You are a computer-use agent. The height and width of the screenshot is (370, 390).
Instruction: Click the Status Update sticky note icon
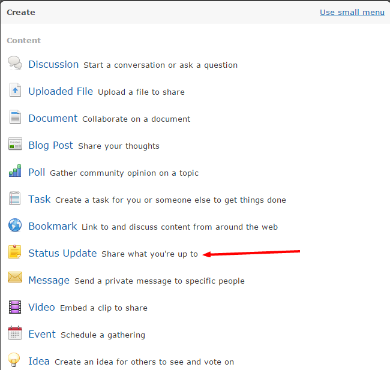coord(15,252)
